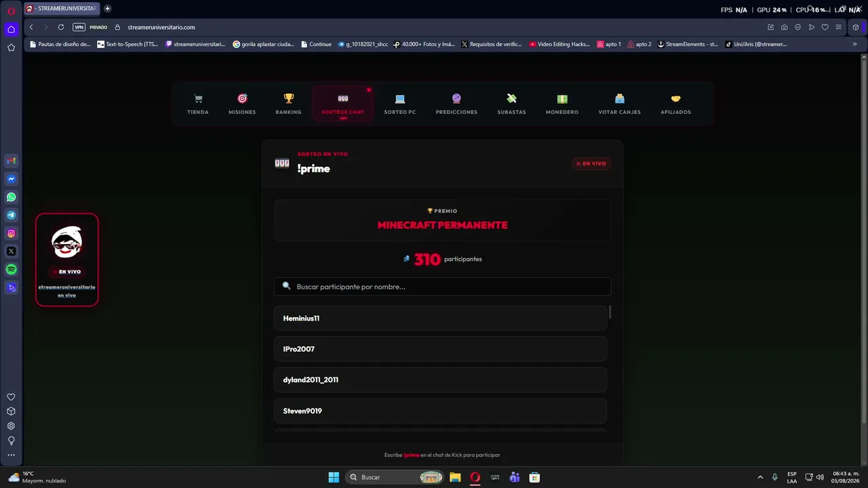Open the Video Editing Hacks bookmark
This screenshot has height=488, width=868.
click(x=559, y=44)
